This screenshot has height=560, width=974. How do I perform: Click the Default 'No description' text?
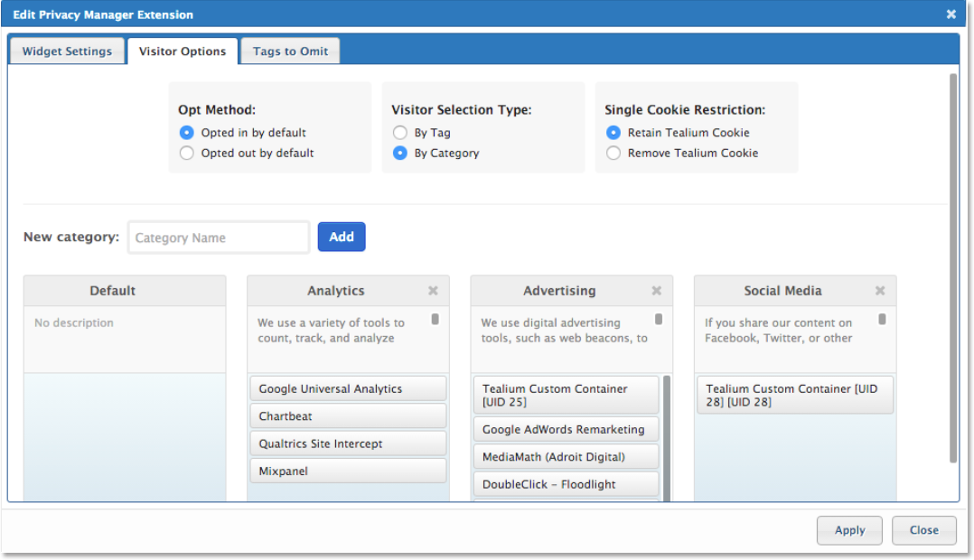click(x=74, y=322)
